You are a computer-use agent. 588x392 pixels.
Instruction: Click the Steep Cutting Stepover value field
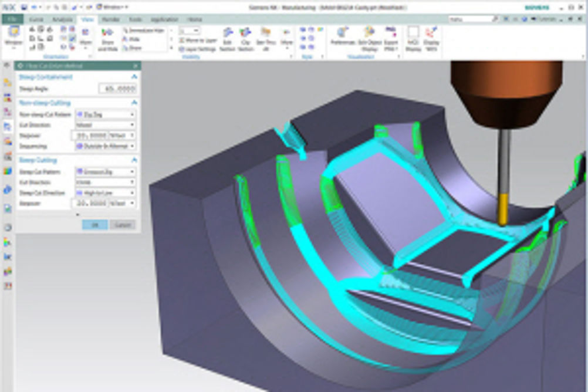point(90,203)
